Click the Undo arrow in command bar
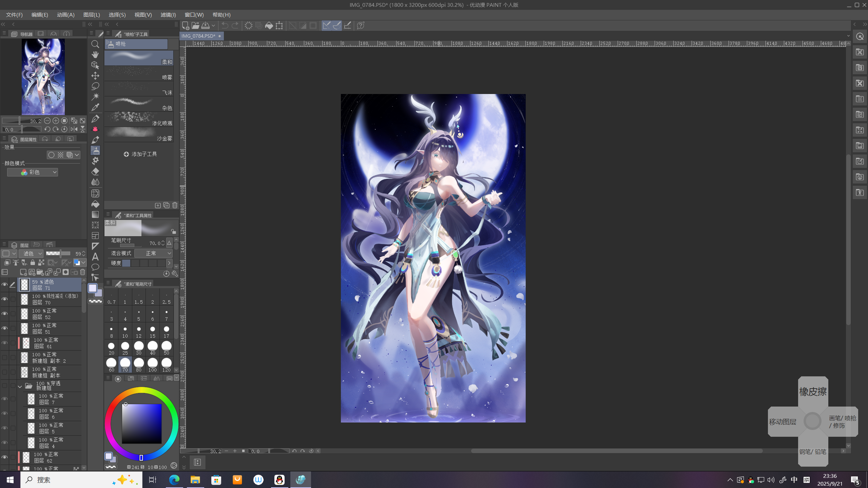The width and height of the screenshot is (868, 488). [225, 25]
